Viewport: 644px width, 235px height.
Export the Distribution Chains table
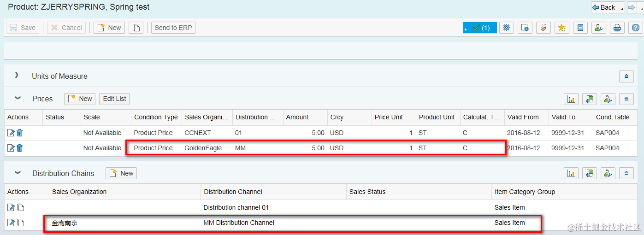click(x=590, y=173)
